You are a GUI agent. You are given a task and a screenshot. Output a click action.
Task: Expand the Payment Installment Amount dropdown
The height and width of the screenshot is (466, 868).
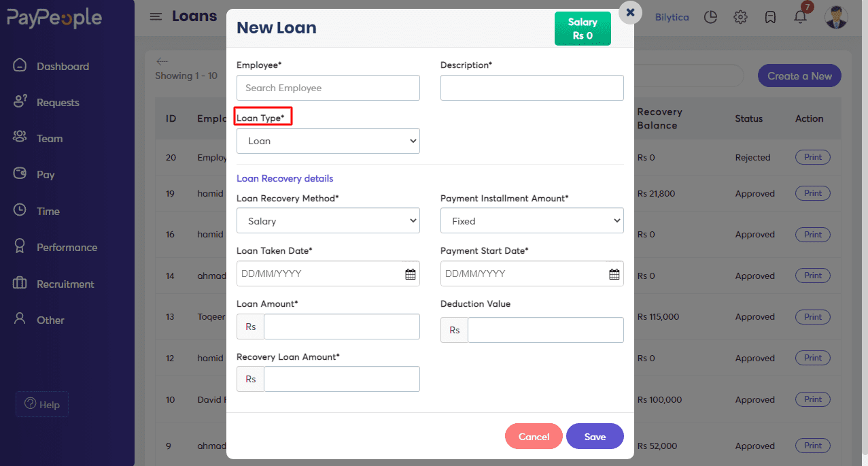click(532, 221)
